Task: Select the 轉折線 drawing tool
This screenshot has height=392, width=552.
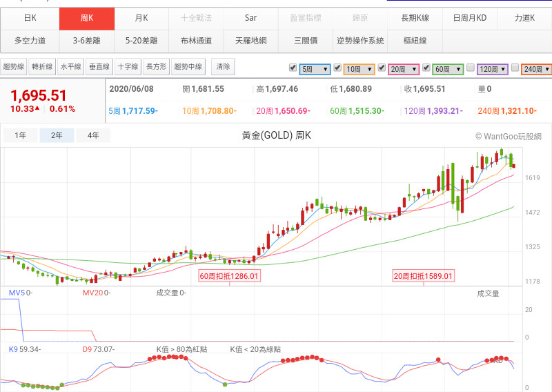Action: 42,67
